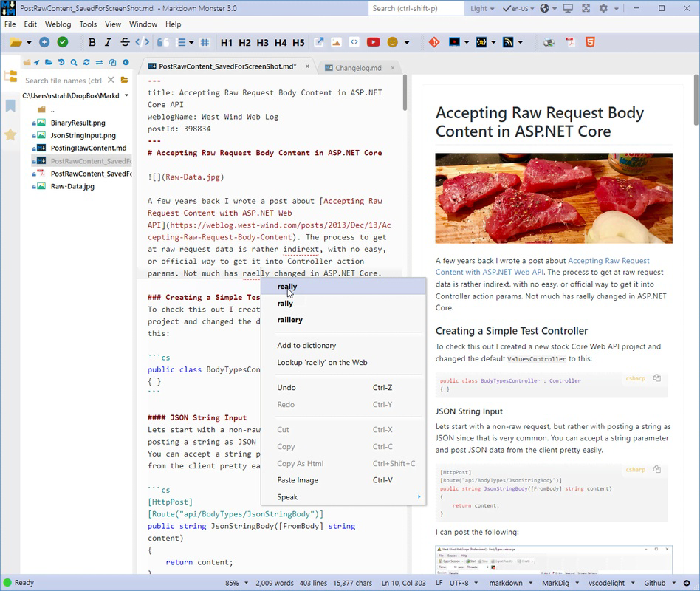This screenshot has width=700, height=591.
Task: Open the Weblog menu
Action: (58, 24)
